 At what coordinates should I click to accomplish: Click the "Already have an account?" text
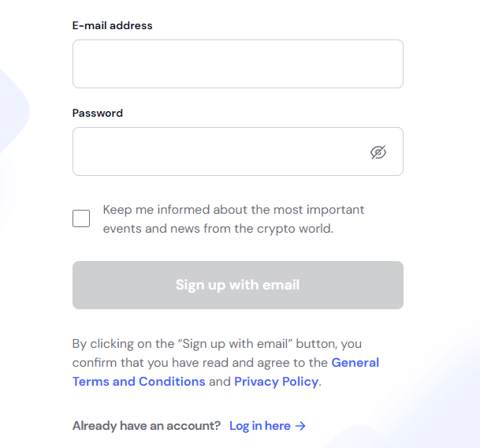coord(147,426)
